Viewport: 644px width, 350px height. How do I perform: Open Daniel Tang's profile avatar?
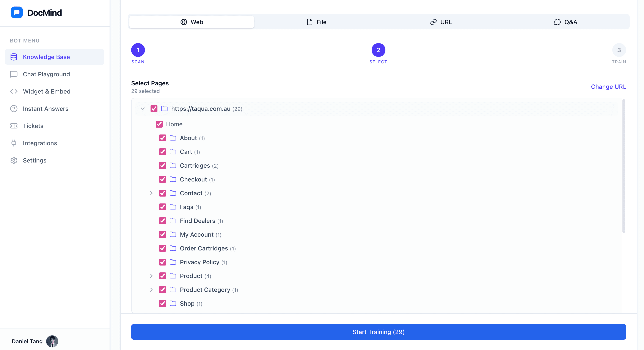pyautogui.click(x=52, y=341)
